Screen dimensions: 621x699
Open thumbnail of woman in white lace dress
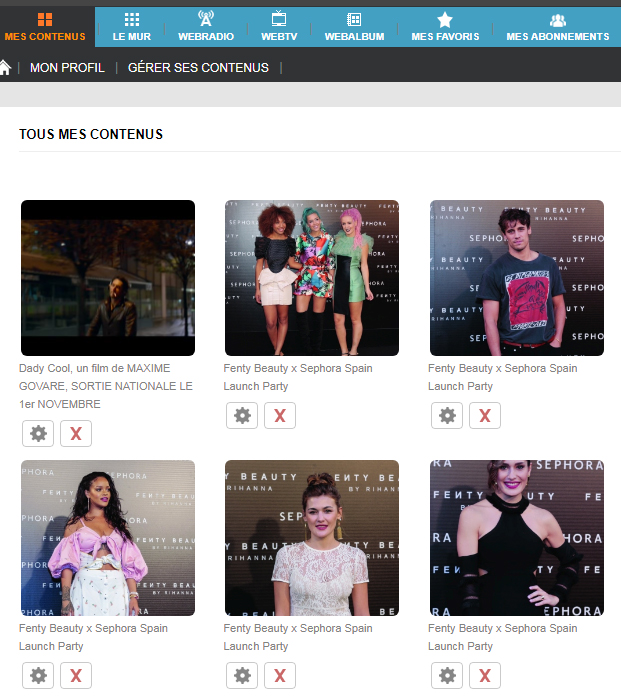tap(312, 538)
